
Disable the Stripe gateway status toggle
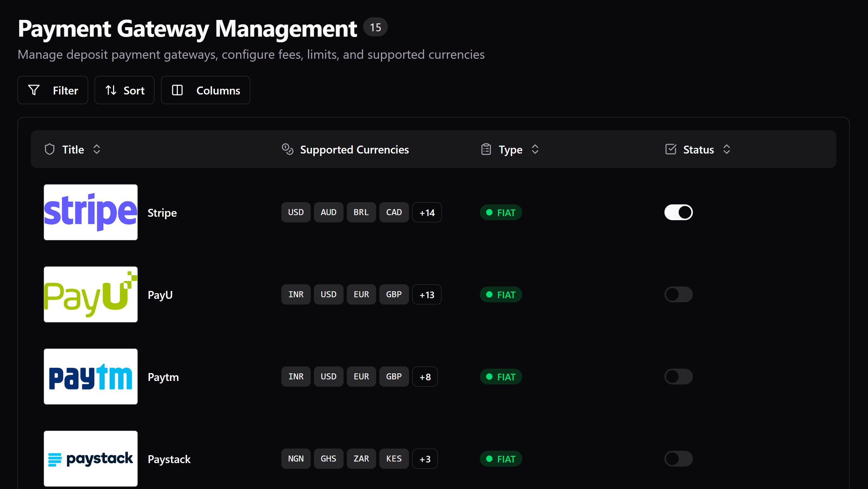[678, 212]
